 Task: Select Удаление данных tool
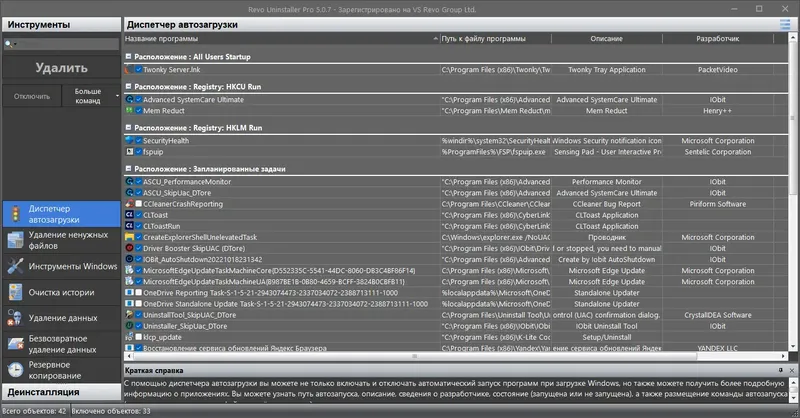click(61, 318)
